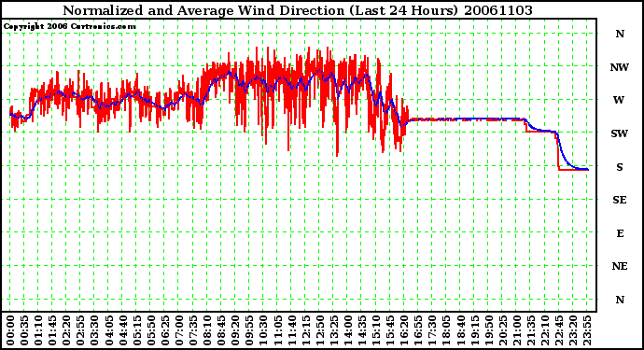644x350 pixels.
Task: Click the '11:05' time axis label
Action: coord(277,330)
